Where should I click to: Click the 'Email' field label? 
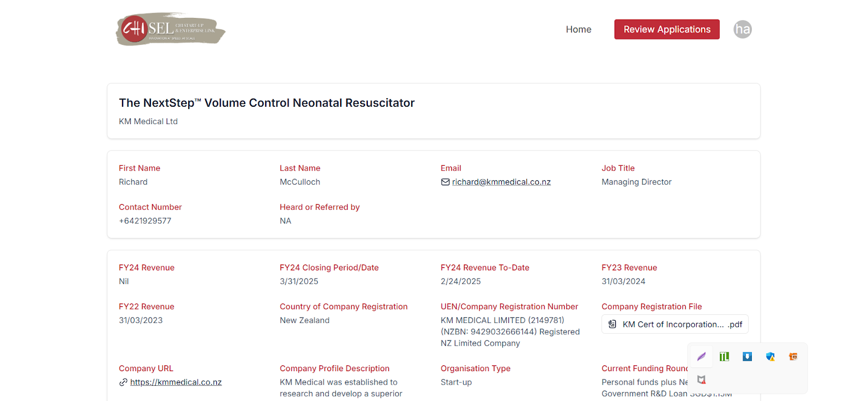coord(451,168)
